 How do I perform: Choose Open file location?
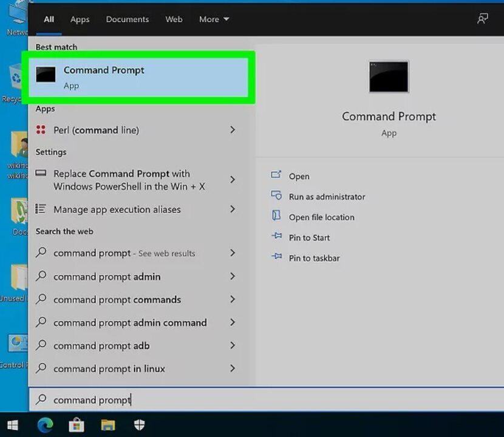321,217
